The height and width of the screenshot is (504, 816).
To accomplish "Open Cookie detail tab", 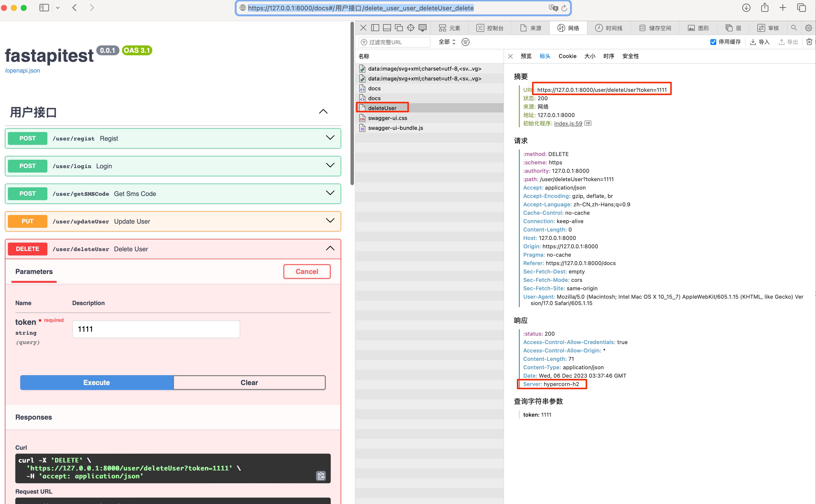I will click(x=567, y=56).
